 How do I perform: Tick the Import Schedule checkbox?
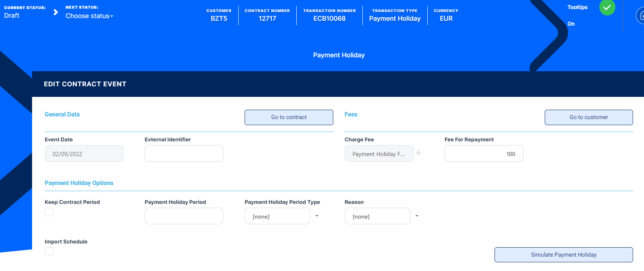[49, 251]
